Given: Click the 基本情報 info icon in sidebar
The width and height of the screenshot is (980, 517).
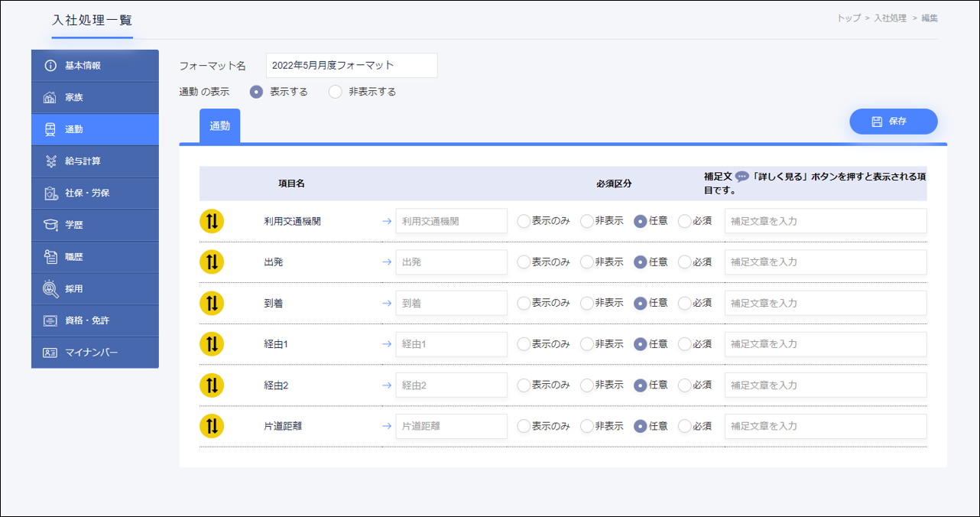Looking at the screenshot, I should [x=50, y=66].
